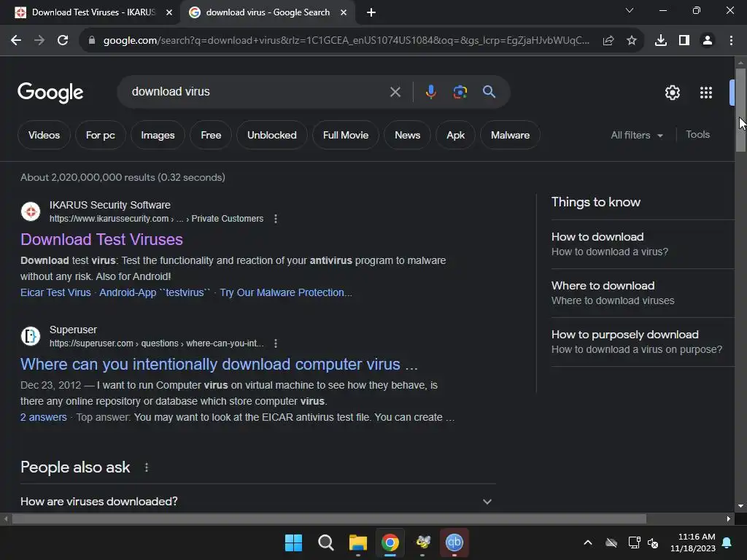Viewport: 747px width, 560px height.
Task: Open Superuser intentionally download virus result
Action: coord(219,365)
